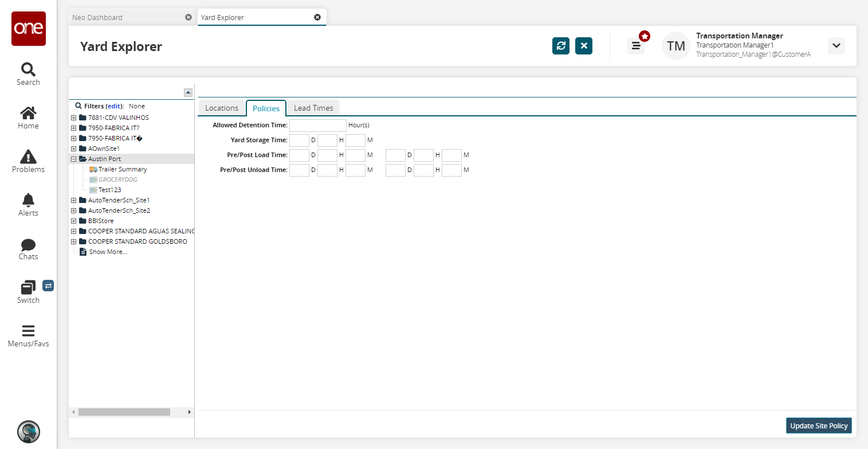
Task: Open the Alerts bell icon
Action: click(x=28, y=200)
